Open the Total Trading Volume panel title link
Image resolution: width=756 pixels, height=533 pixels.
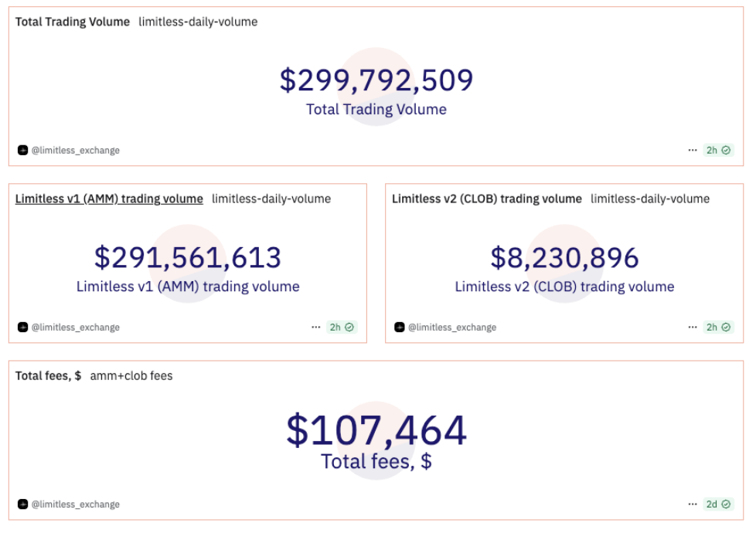click(x=73, y=22)
